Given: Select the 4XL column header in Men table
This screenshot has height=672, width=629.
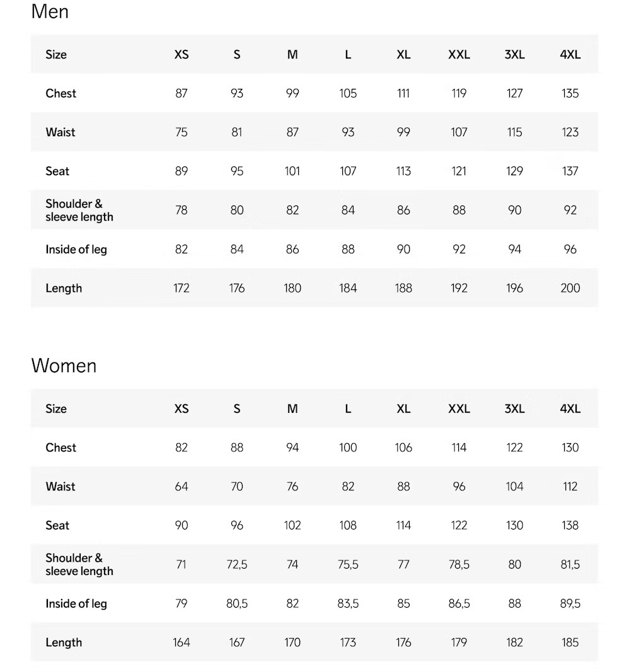Looking at the screenshot, I should 570,54.
